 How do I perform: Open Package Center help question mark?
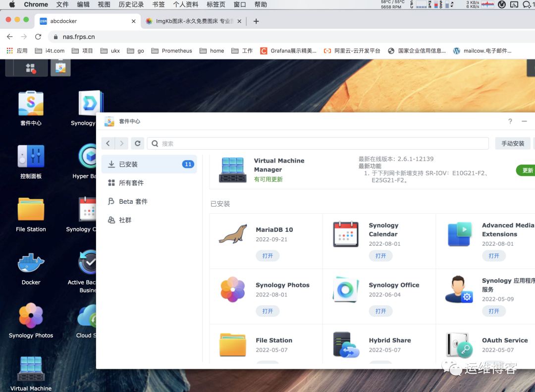point(510,121)
